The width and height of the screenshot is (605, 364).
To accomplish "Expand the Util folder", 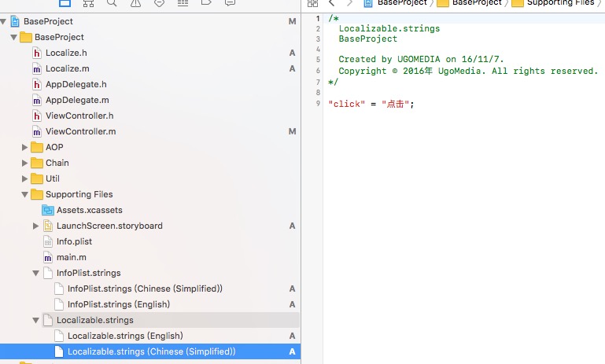I will 24,179.
